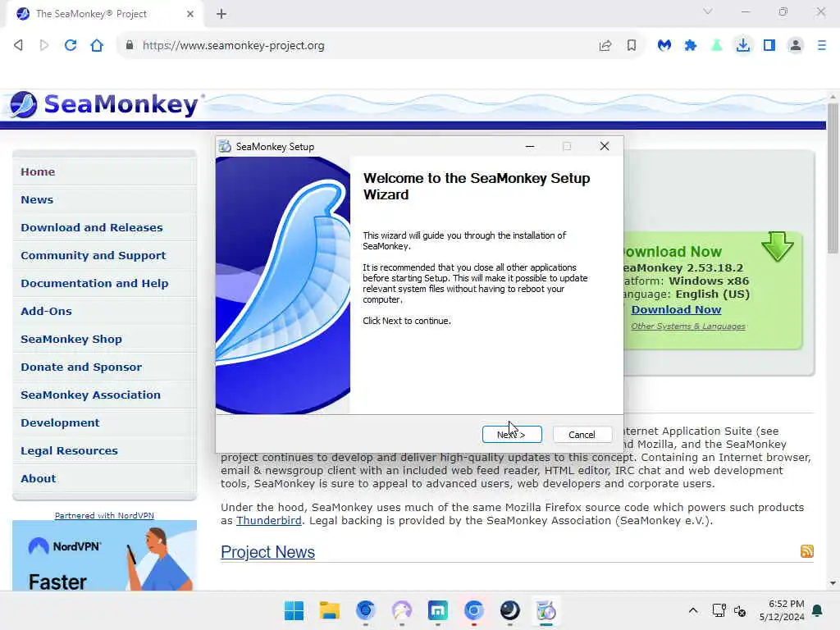Minimize the SeaMonkey Setup dialog

pos(530,146)
